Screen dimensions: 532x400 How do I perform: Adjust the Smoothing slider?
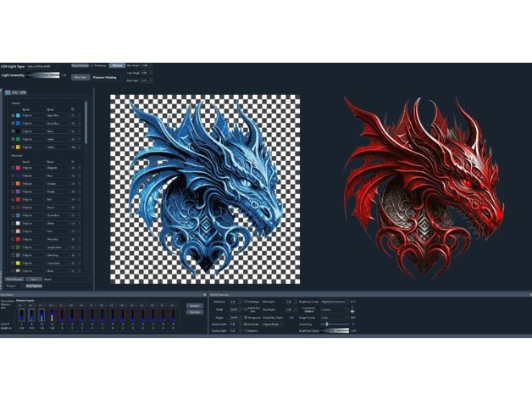[335, 325]
